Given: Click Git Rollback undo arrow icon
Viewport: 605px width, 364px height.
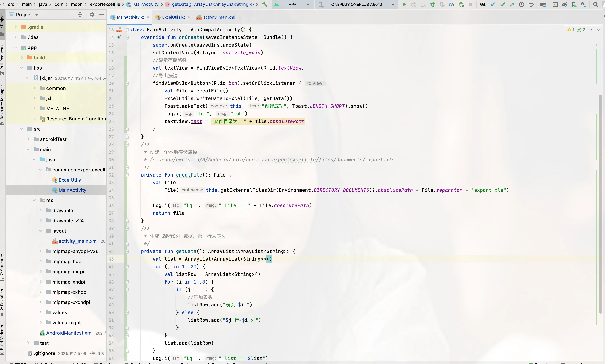Looking at the screenshot, I should [531, 4].
